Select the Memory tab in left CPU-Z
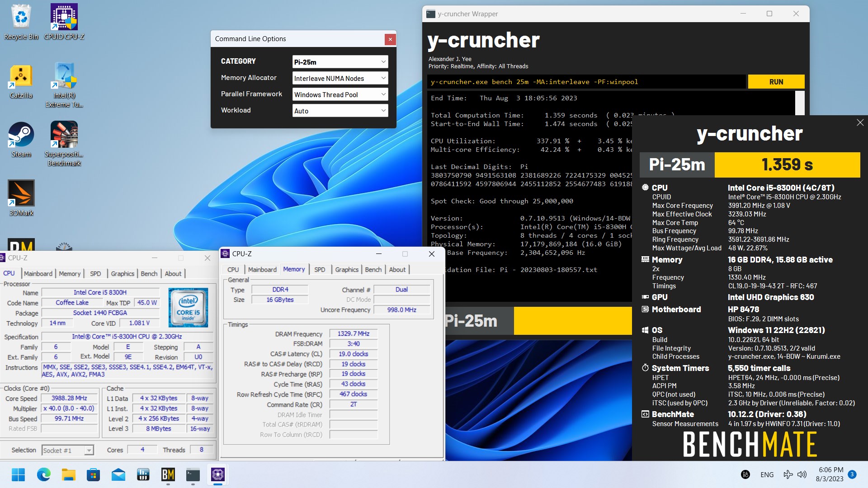This screenshot has width=868, height=488. coord(70,273)
